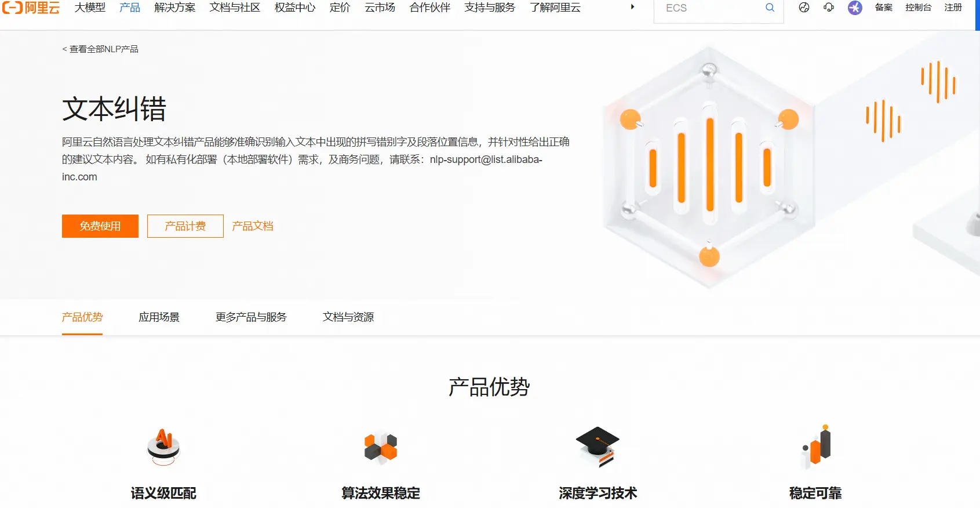Viewport: 980px width, 508px height.
Task: Open the globe language/region icon
Action: 804,8
